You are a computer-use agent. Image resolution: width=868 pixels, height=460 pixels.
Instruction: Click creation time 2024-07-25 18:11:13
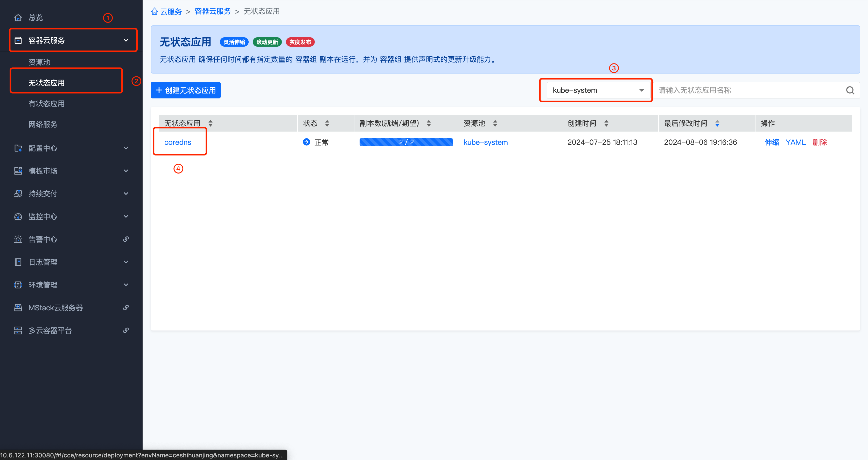click(602, 142)
